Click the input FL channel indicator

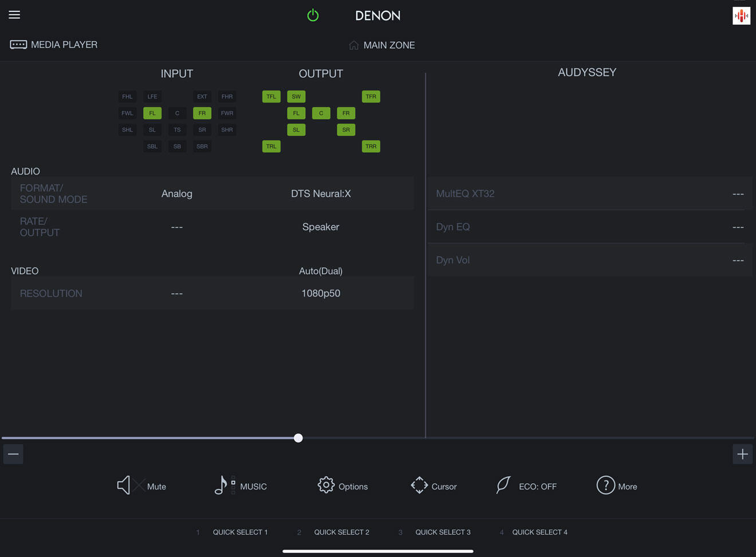click(152, 113)
